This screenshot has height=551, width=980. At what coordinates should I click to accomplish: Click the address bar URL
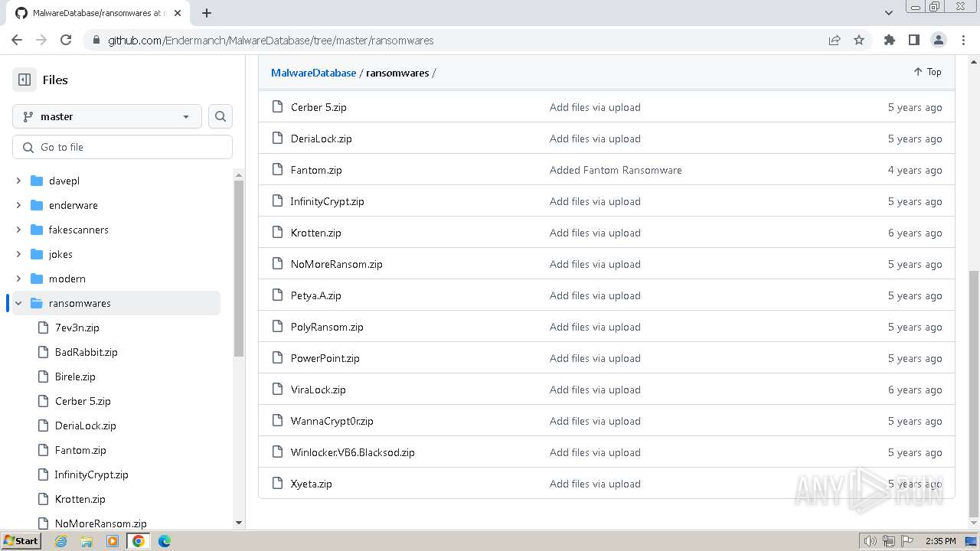click(271, 41)
